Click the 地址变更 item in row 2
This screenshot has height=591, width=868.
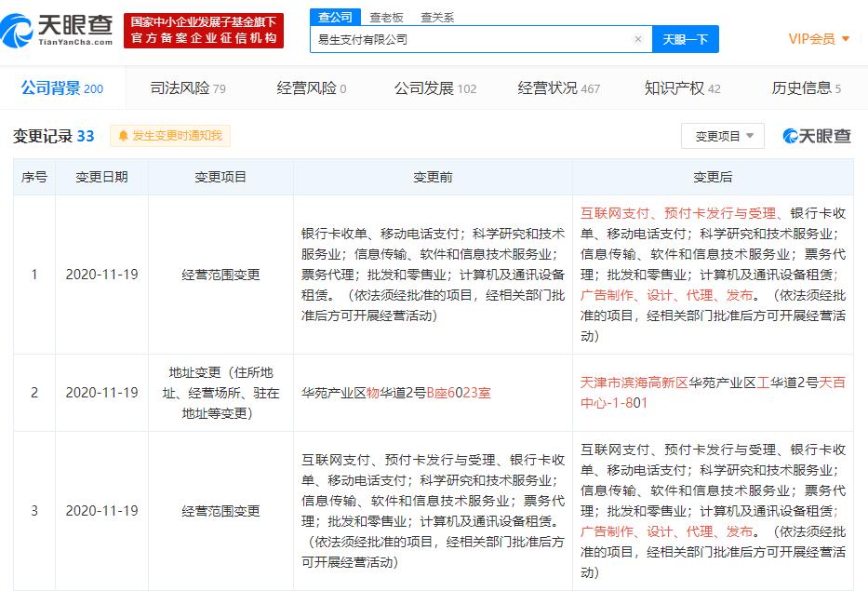(220, 393)
